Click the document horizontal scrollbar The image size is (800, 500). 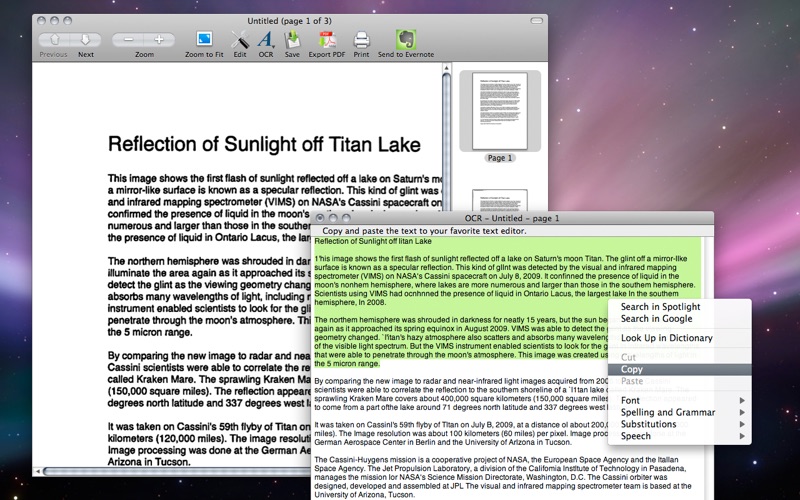coord(176,471)
